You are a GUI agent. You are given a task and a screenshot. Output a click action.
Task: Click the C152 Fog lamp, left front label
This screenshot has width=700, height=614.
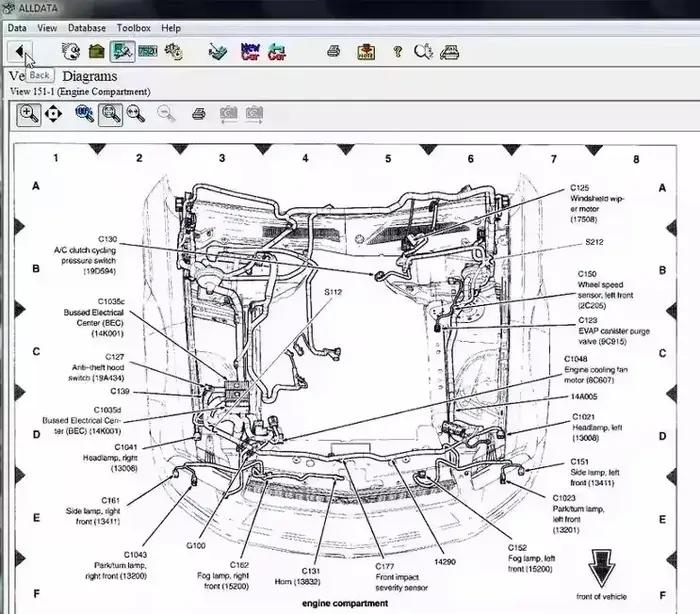[531, 558]
